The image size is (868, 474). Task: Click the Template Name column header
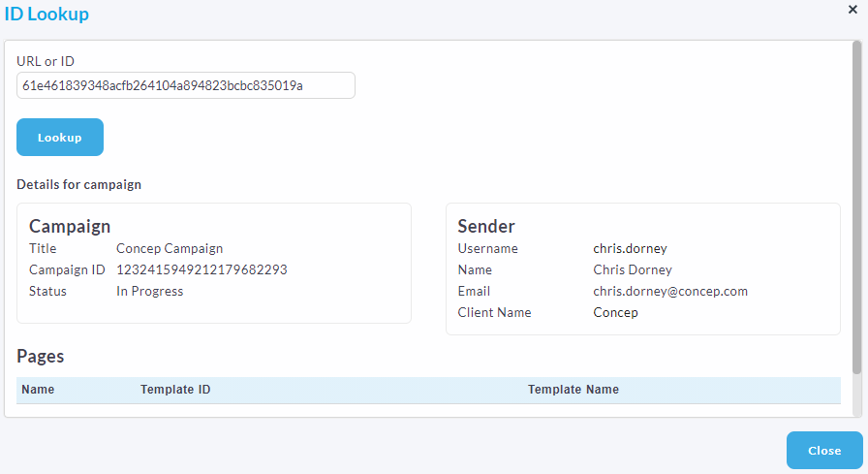[573, 390]
